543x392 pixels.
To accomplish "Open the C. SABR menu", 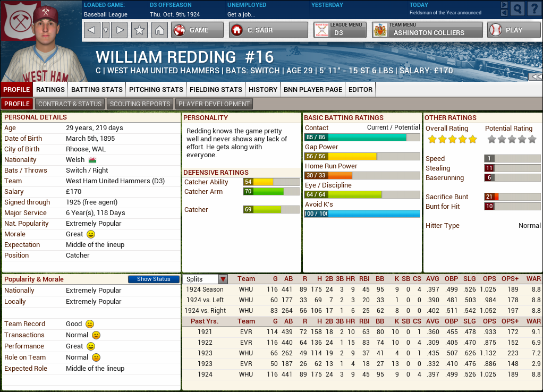I will [268, 30].
